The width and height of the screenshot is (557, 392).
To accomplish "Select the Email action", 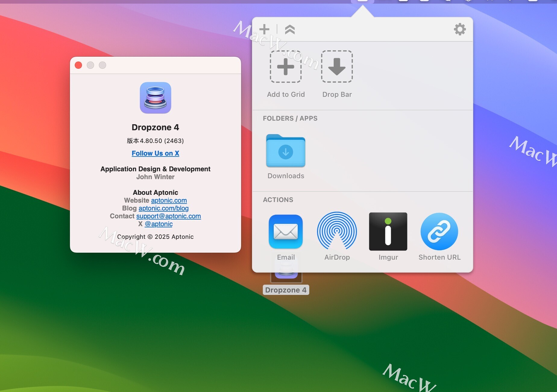I will pos(286,232).
